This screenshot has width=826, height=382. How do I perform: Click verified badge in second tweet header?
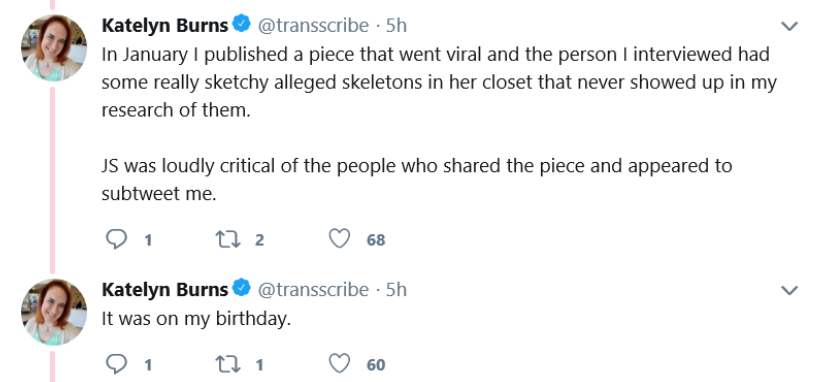pyautogui.click(x=241, y=289)
